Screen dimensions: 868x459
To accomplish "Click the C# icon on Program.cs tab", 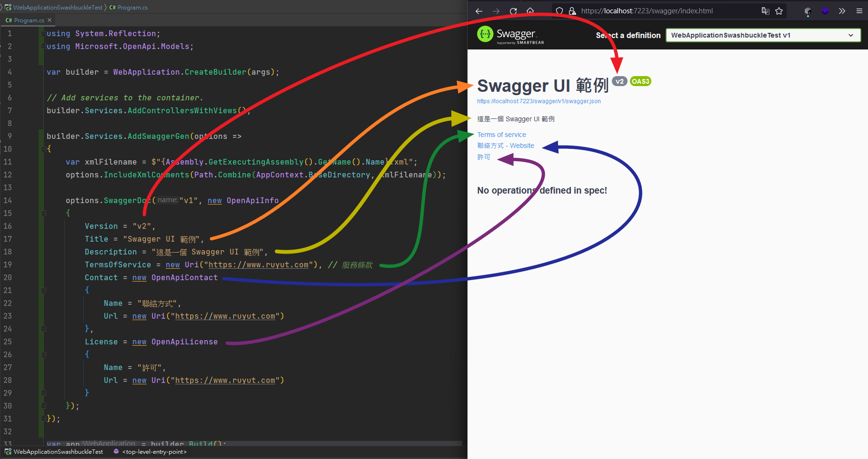I will [x=9, y=20].
